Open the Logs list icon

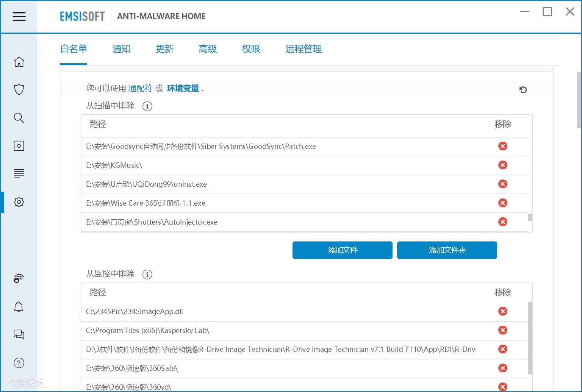[19, 173]
